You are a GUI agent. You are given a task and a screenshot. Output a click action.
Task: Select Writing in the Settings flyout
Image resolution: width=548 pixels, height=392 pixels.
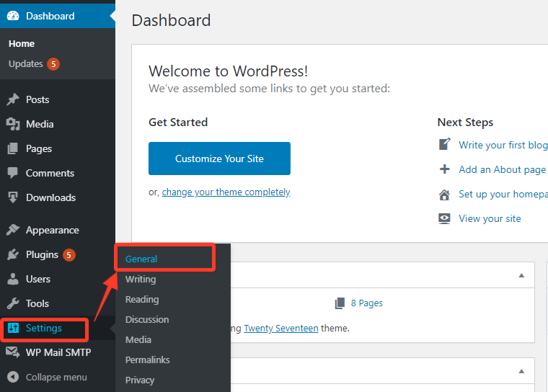[141, 279]
